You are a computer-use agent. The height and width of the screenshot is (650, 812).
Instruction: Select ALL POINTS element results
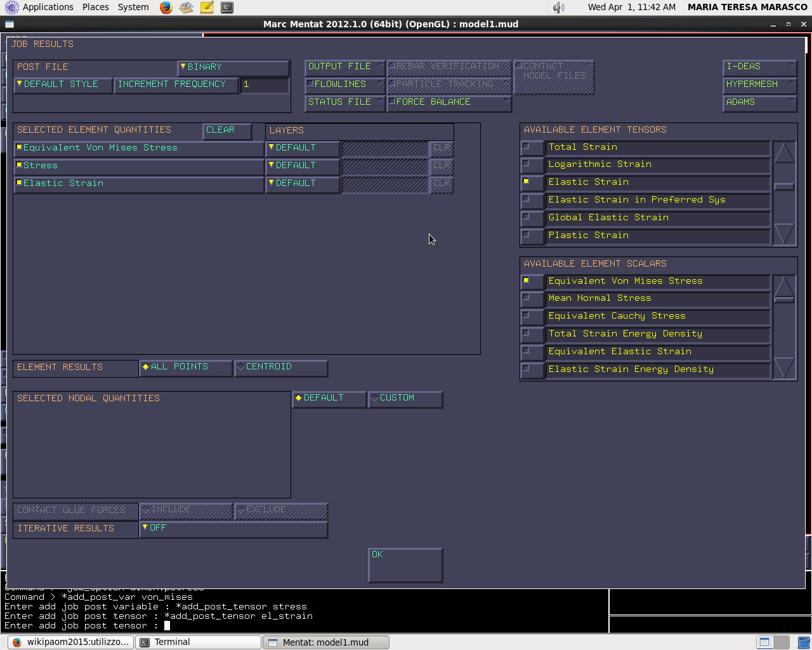pyautogui.click(x=186, y=367)
